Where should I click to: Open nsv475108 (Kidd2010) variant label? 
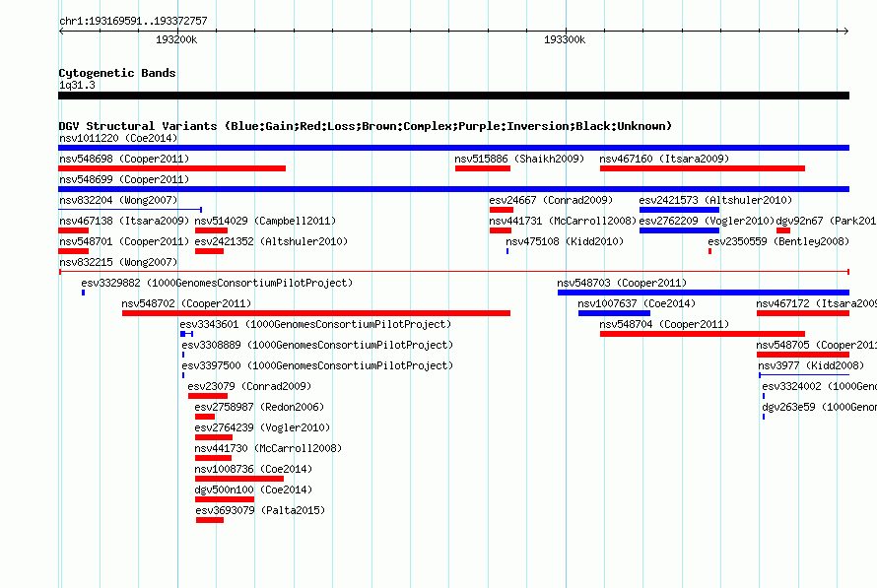(x=565, y=241)
